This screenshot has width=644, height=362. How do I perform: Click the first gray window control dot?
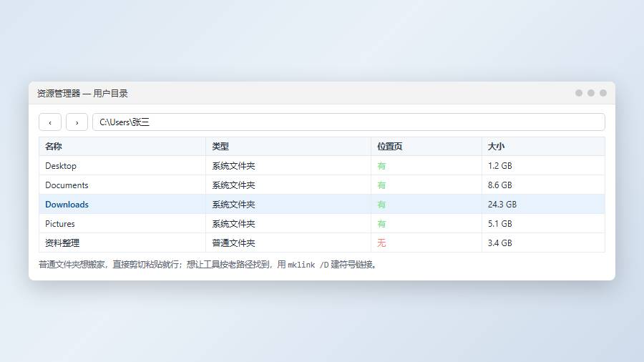(579, 93)
